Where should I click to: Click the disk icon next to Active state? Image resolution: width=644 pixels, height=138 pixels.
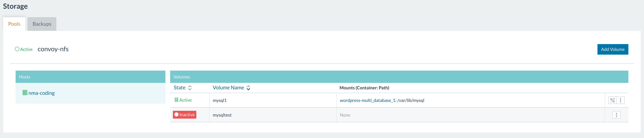point(176,100)
